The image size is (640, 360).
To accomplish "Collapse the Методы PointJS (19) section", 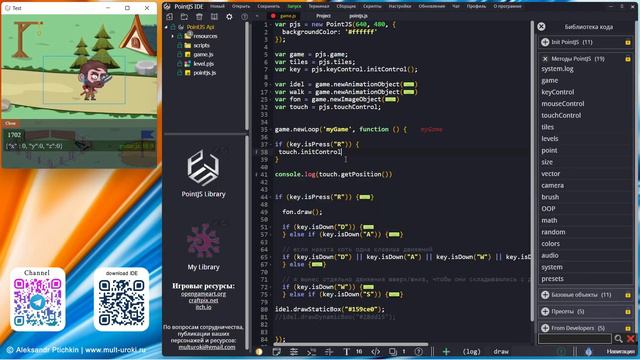I will click(545, 59).
